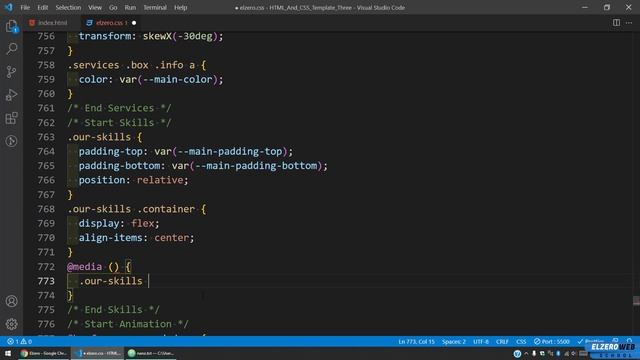
Task: Place cursor on .our-skills selector line 773
Action: [x=111, y=281]
